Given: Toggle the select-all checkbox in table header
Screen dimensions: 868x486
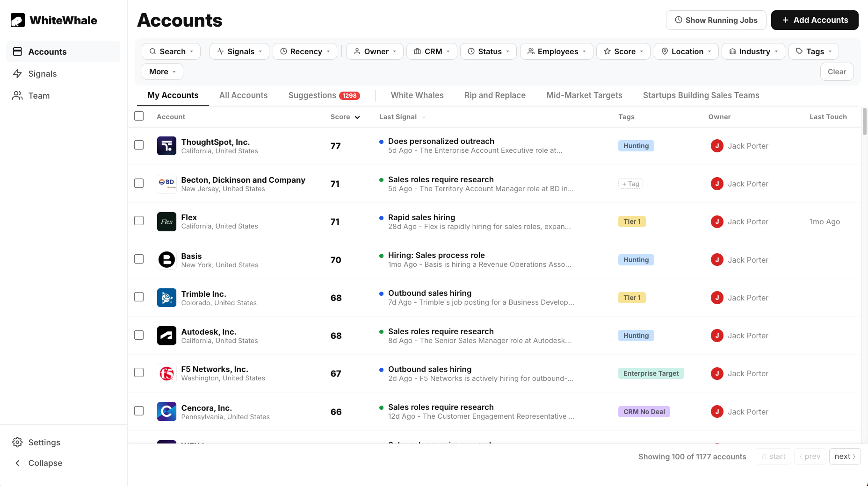Looking at the screenshot, I should click(139, 116).
